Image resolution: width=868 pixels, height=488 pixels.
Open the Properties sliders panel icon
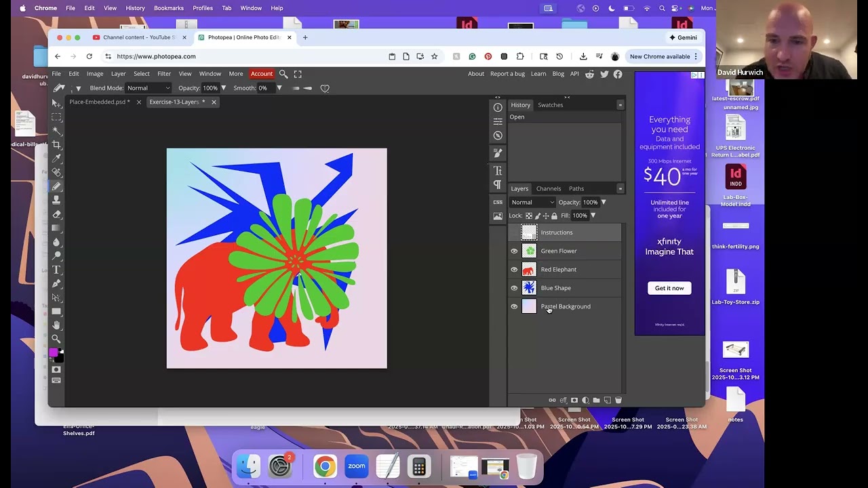point(498,121)
